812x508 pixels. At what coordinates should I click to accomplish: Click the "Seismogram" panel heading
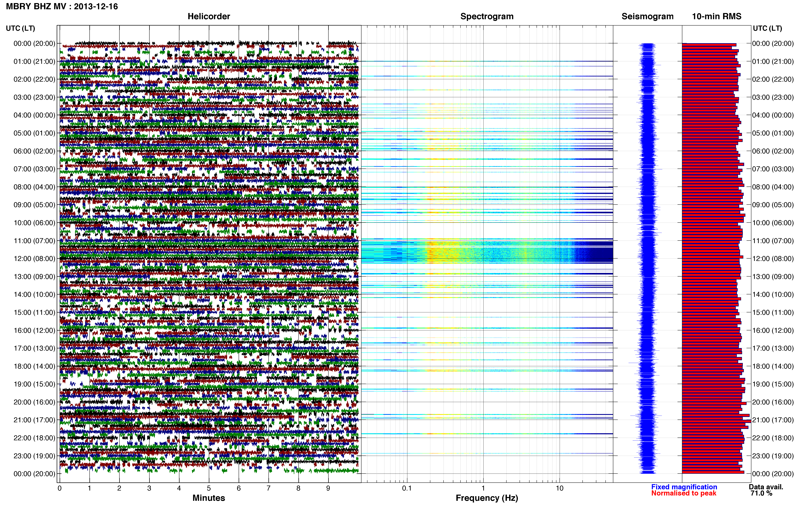pos(648,16)
